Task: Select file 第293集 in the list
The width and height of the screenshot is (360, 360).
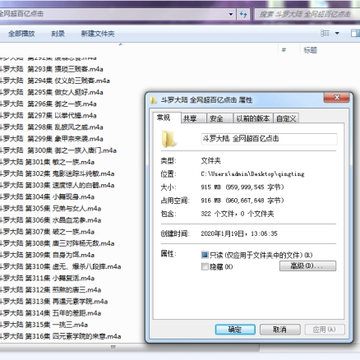Action: (51, 69)
